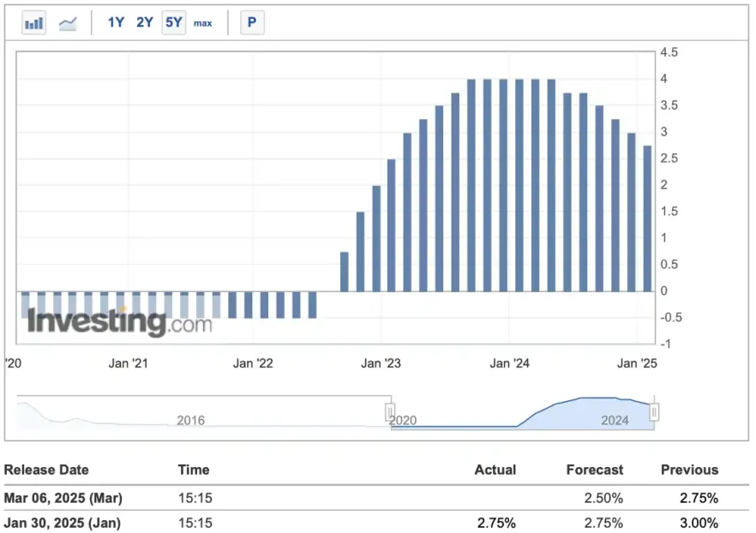Viewport: 756px width, 533px height.
Task: Select the 5Y time range
Action: coord(174,23)
